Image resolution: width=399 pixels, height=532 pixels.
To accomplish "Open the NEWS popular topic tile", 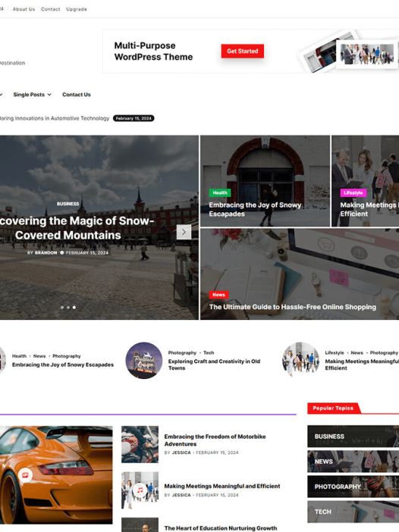I will [x=353, y=462].
